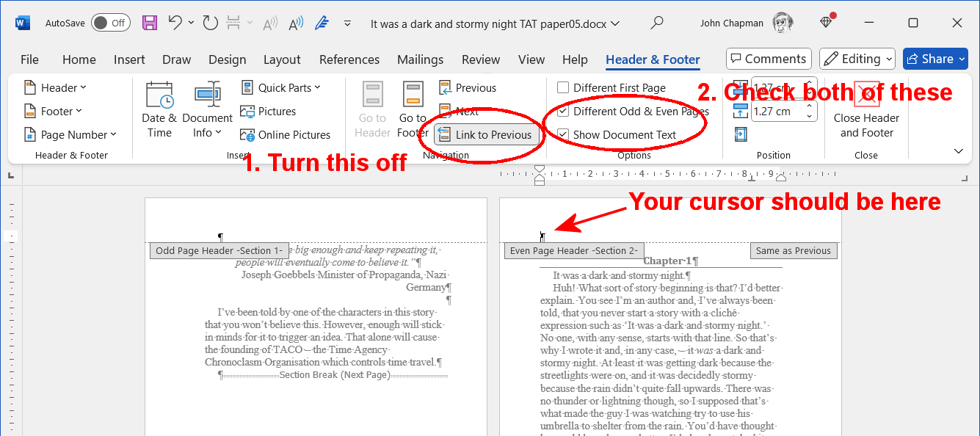Image resolution: width=980 pixels, height=436 pixels.
Task: Expand the Page Number dropdown
Action: [70, 135]
